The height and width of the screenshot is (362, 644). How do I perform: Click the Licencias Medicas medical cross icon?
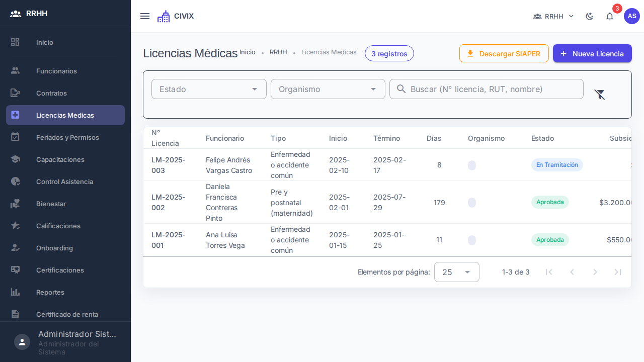(x=16, y=115)
